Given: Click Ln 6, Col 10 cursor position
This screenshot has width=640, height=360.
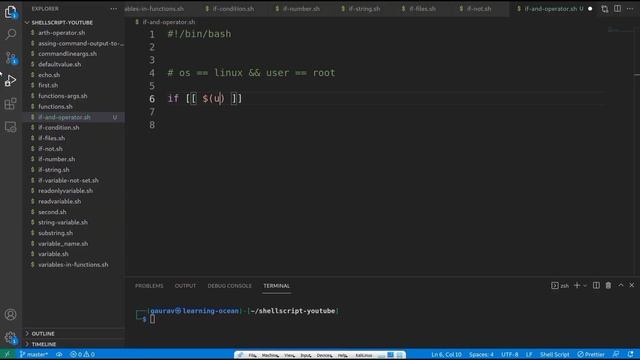Looking at the screenshot, I should pyautogui.click(x=446, y=354).
